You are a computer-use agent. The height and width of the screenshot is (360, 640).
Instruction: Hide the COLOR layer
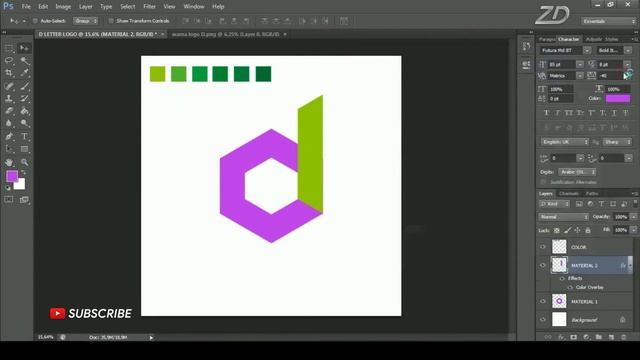pyautogui.click(x=542, y=247)
